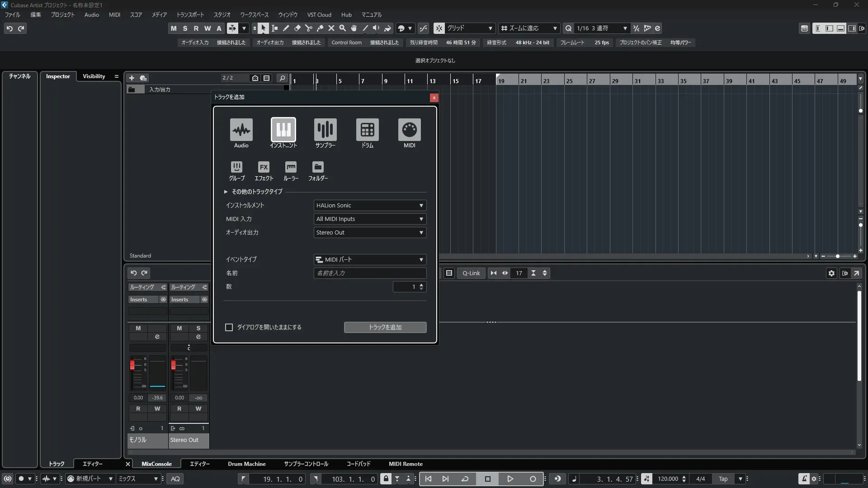Toggle Mute on Stereo Out channel
The width and height of the screenshot is (868, 488).
179,328
